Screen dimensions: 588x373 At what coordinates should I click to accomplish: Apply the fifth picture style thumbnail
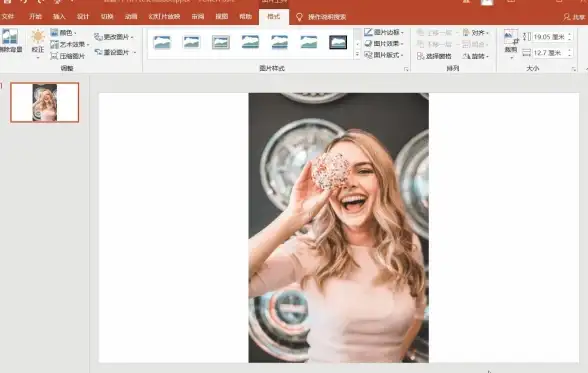coord(279,42)
